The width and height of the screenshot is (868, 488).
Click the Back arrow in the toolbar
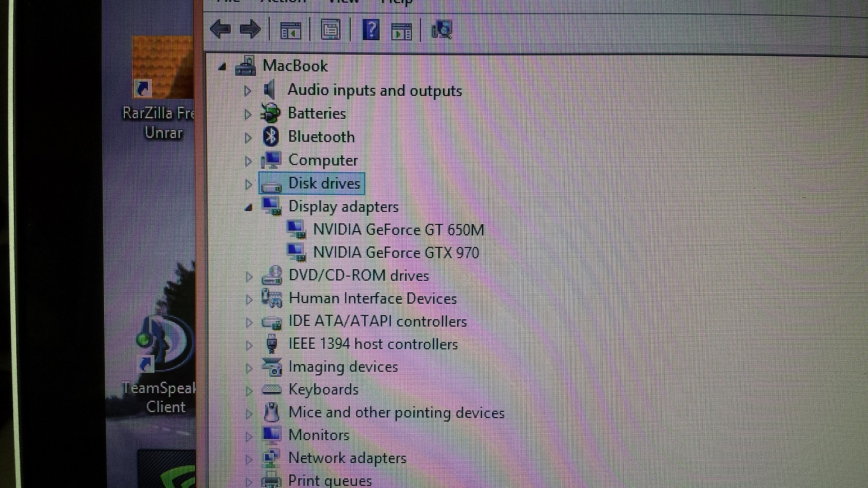pos(220,29)
